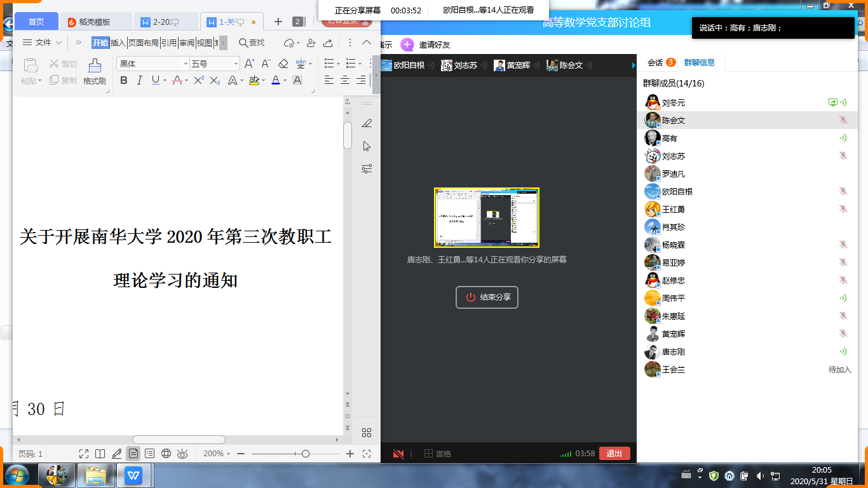Image resolution: width=868 pixels, height=488 pixels.
Task: Click the WPS icon in the taskbar
Action: coord(133,475)
